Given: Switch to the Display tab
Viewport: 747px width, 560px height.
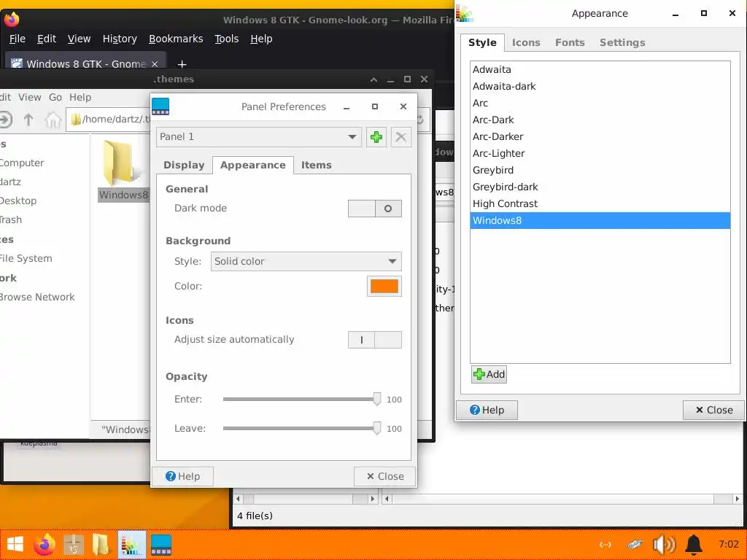Looking at the screenshot, I should [x=184, y=166].
